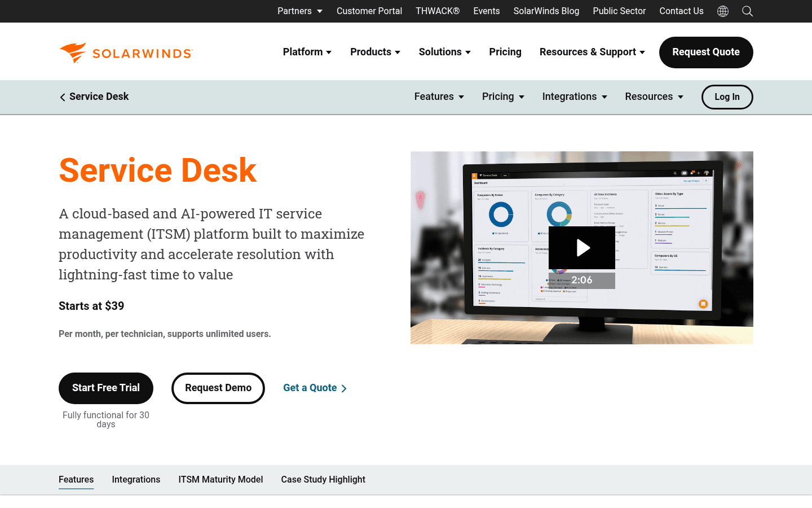
Task: Open the Features dropdown in sub-navigation
Action: click(439, 97)
